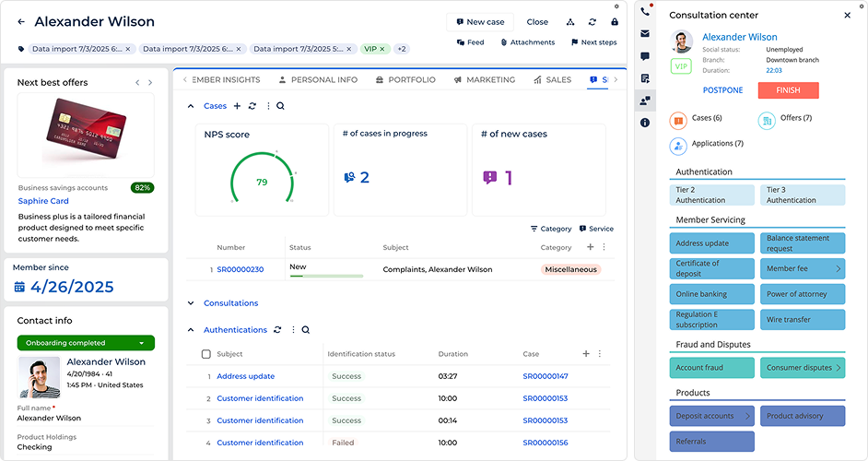The image size is (868, 461).
Task: Open the Onboarding completed dropdown
Action: 86,343
